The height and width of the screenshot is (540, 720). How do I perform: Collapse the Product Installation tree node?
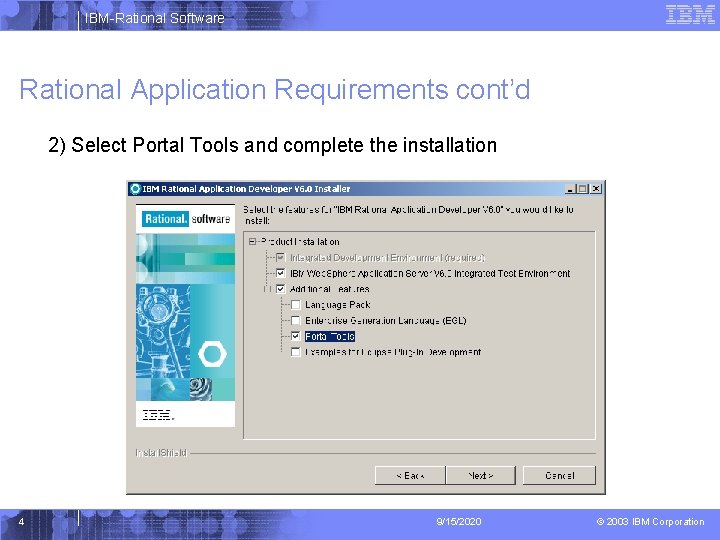point(252,242)
